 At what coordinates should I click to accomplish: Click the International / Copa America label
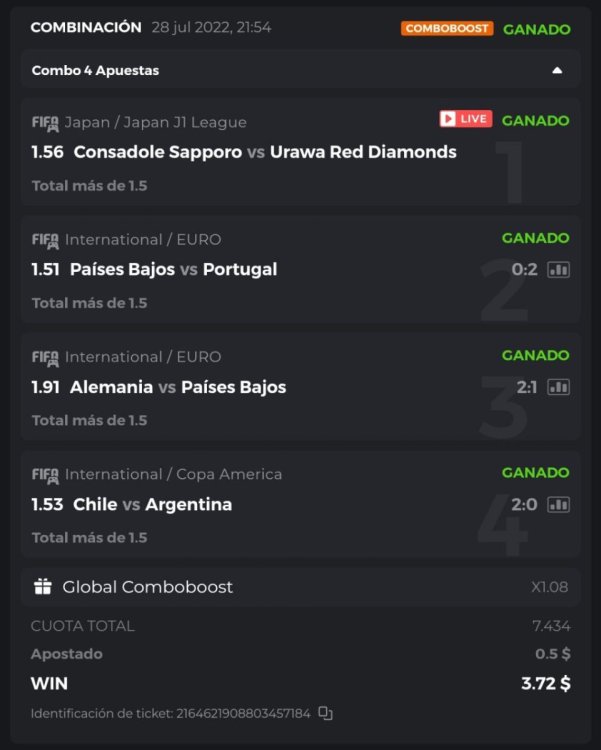[173, 474]
